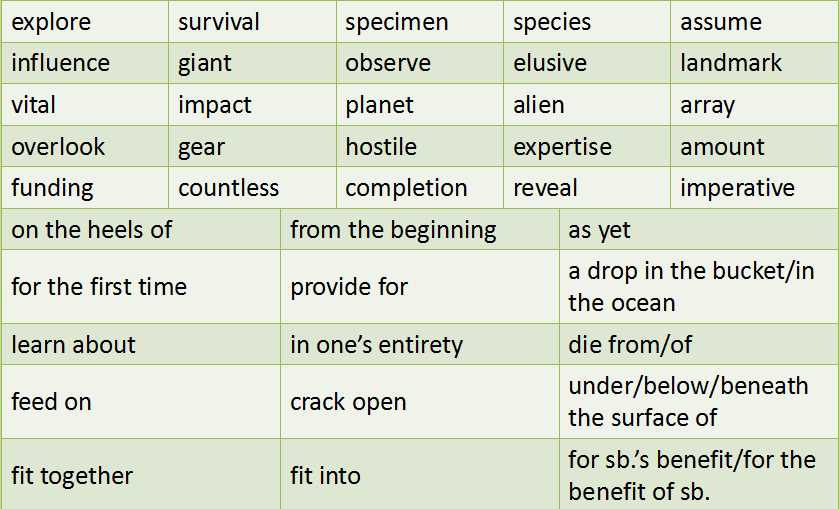Click the 'countless' vocabulary cell
The height and width of the screenshot is (509, 839).
(229, 188)
